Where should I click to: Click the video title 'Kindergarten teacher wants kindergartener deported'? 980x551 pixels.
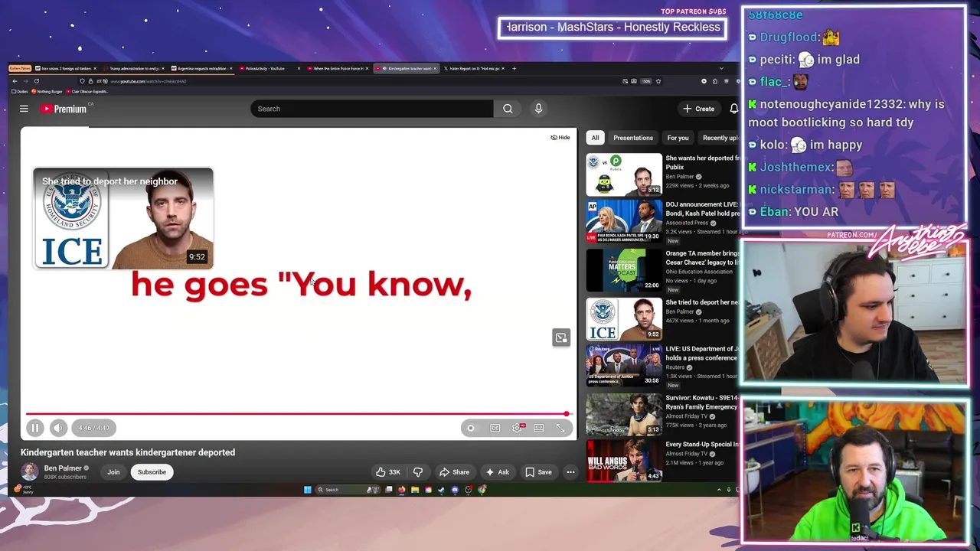128,452
